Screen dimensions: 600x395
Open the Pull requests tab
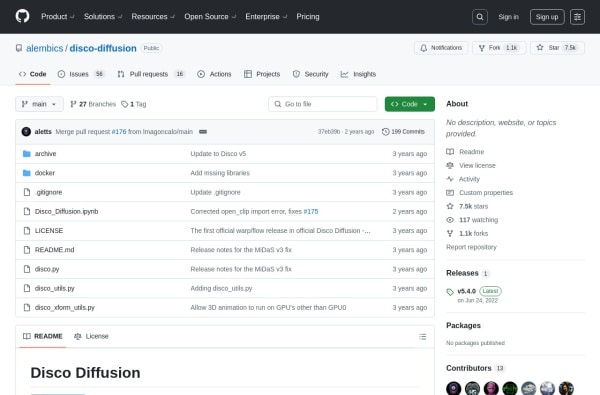tap(151, 74)
